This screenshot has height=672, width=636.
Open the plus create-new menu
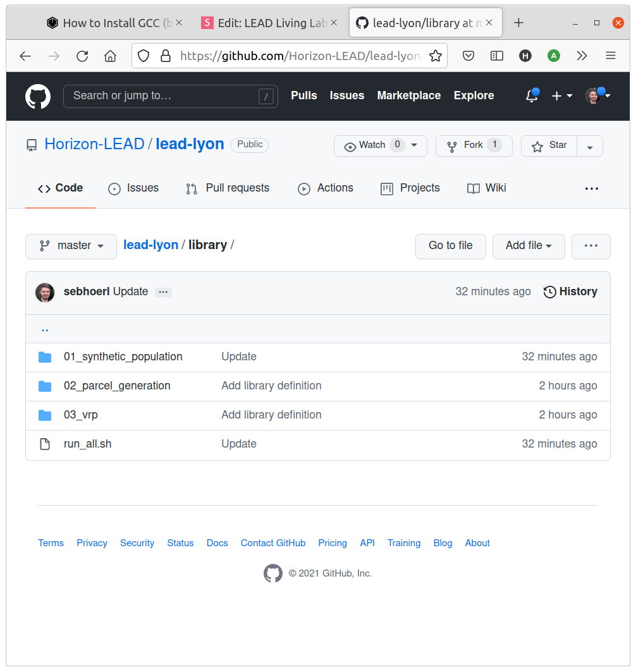(x=562, y=95)
